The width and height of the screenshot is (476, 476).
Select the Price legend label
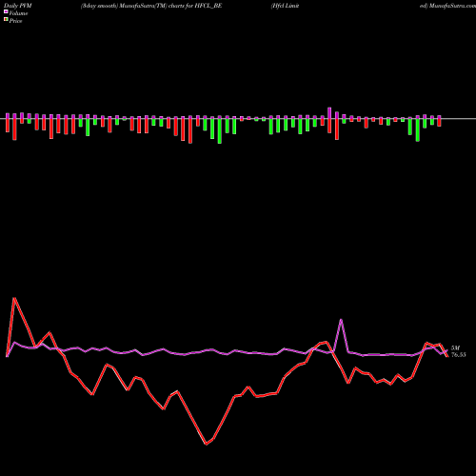coord(15,21)
